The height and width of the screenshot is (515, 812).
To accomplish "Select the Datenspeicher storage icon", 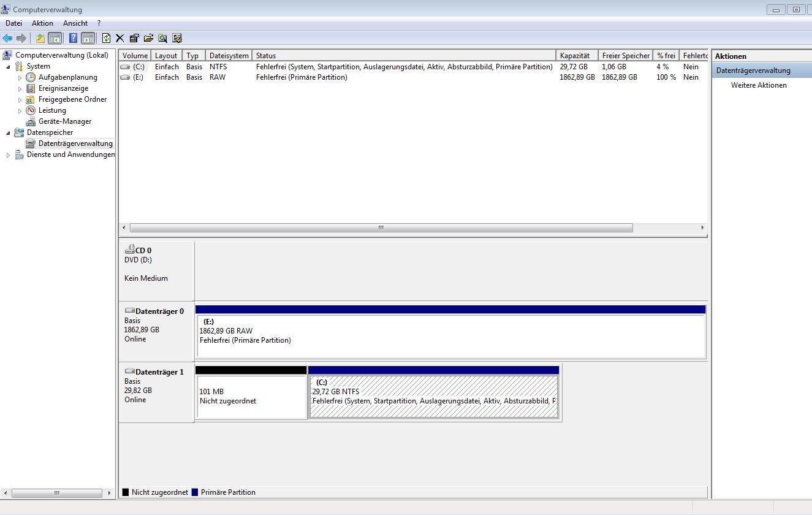I will click(19, 132).
